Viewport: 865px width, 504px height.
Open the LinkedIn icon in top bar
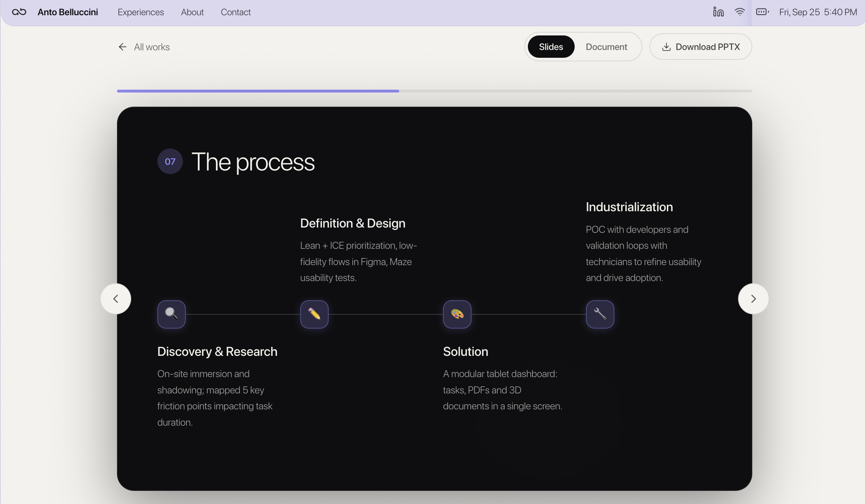(718, 12)
